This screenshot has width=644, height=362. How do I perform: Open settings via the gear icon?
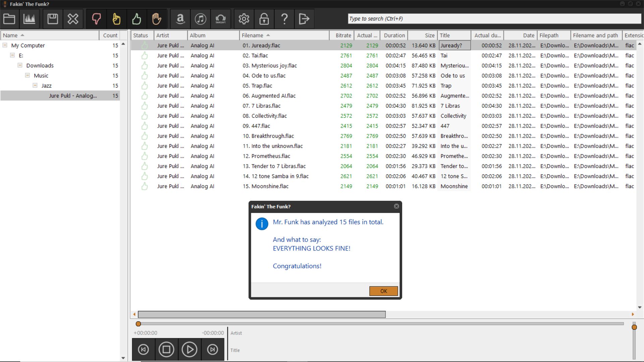tap(244, 19)
